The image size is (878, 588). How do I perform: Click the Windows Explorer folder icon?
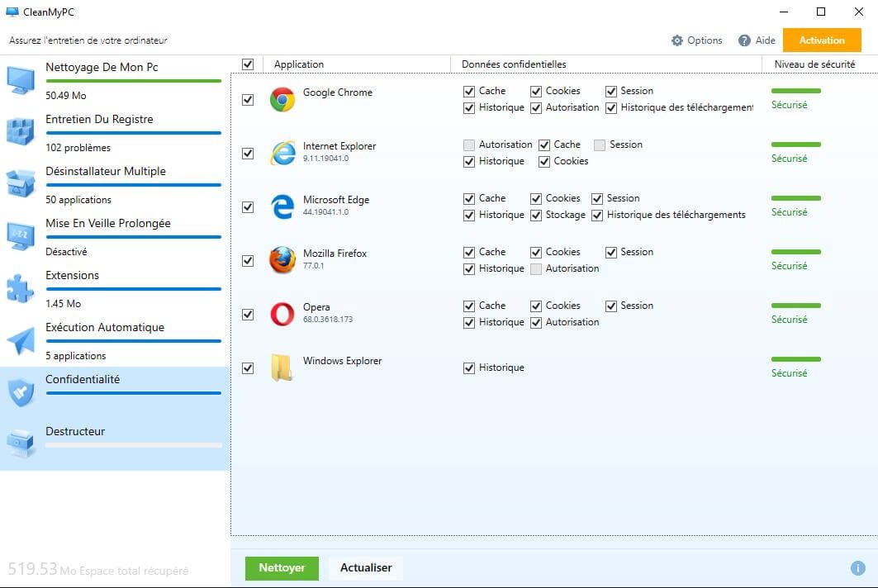click(282, 368)
